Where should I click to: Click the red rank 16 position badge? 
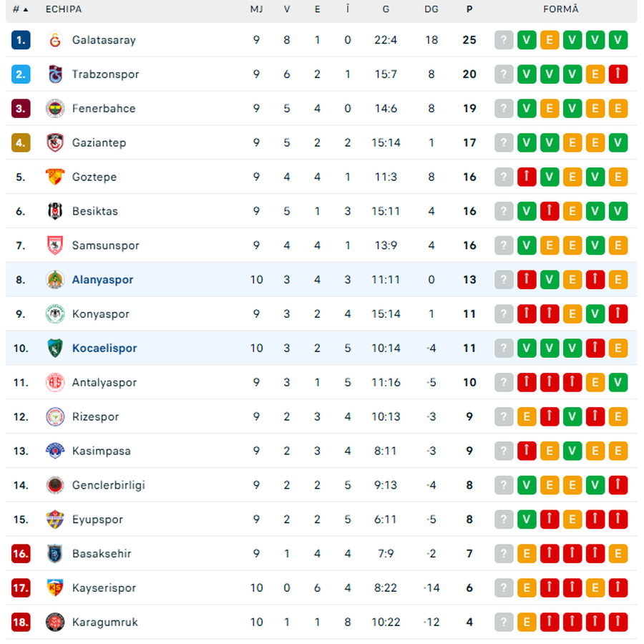point(21,554)
